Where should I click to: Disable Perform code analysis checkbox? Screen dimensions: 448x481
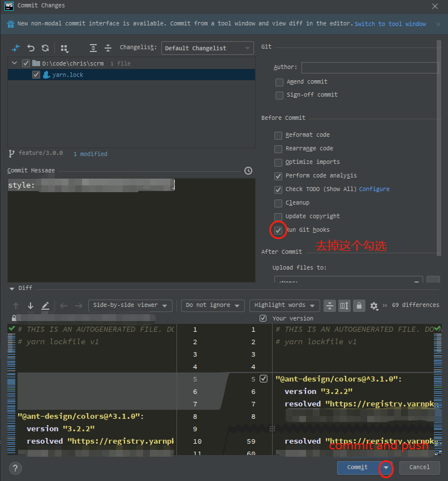tap(278, 176)
